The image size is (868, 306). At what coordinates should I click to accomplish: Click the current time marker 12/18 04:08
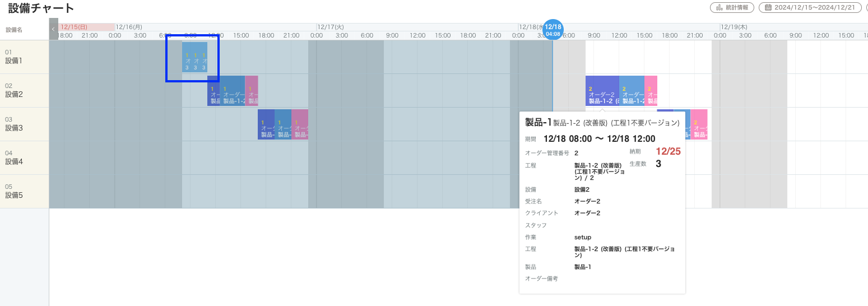point(553,30)
